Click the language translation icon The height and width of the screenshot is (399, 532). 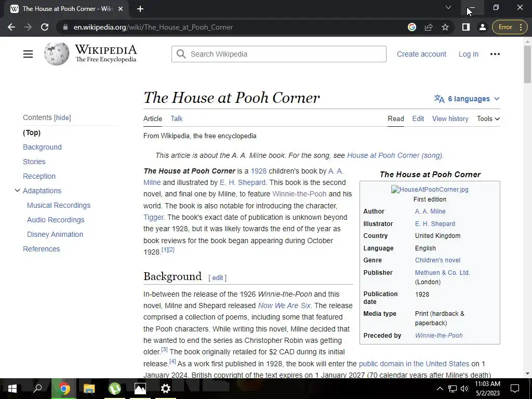click(439, 99)
